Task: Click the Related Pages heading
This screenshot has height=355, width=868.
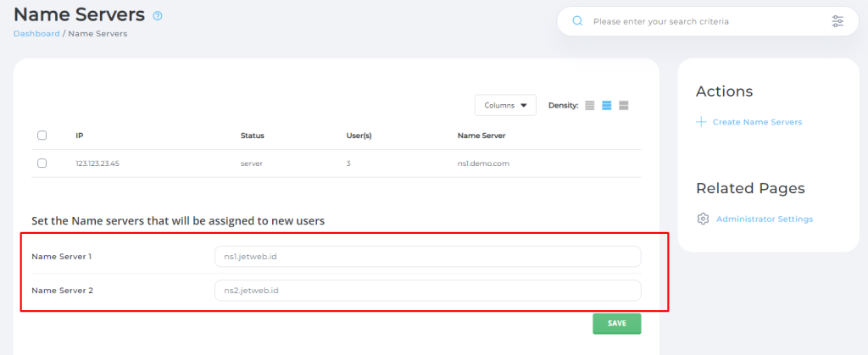Action: (750, 189)
